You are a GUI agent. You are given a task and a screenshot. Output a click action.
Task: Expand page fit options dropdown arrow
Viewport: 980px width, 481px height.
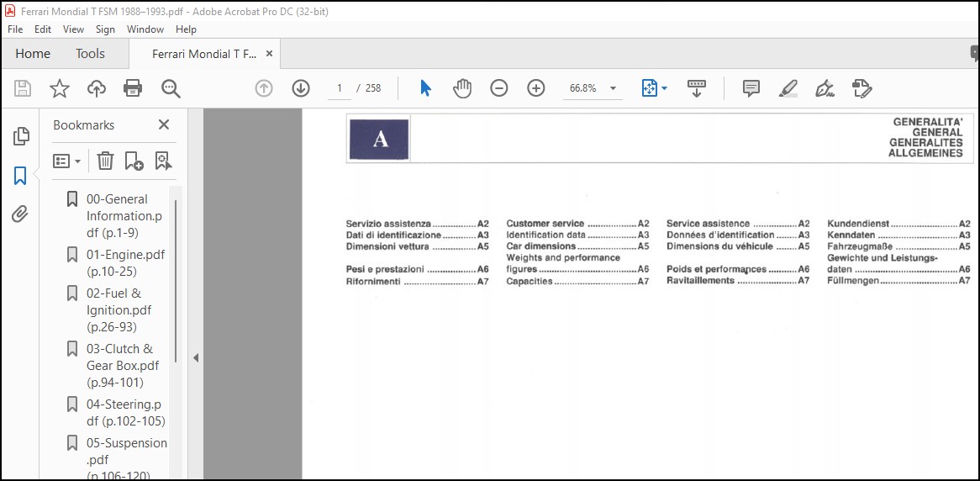664,88
